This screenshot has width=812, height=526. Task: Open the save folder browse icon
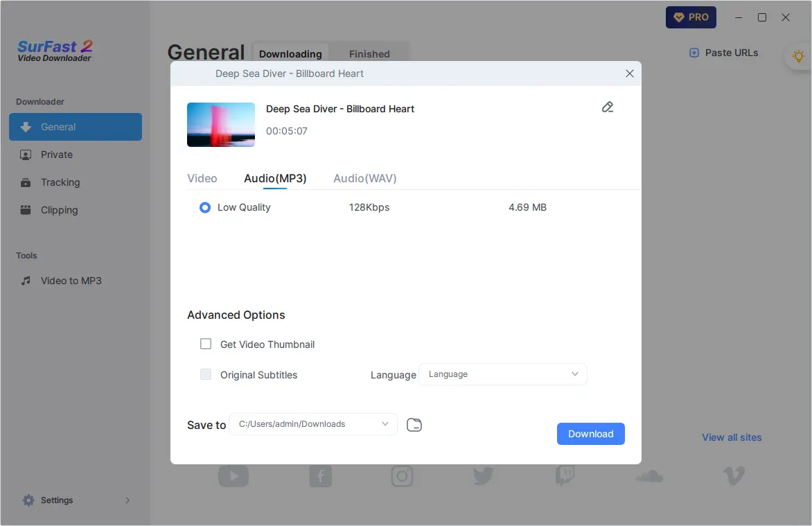(414, 425)
